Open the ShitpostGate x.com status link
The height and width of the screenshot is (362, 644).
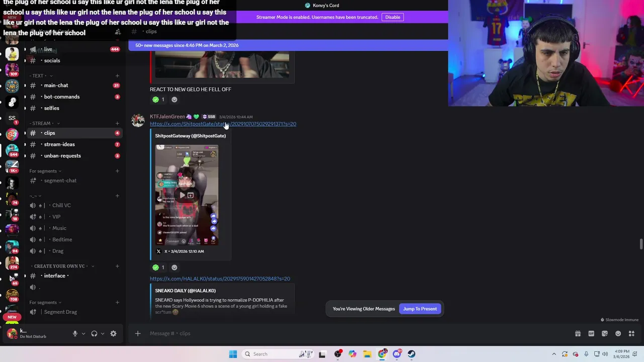[223, 124]
